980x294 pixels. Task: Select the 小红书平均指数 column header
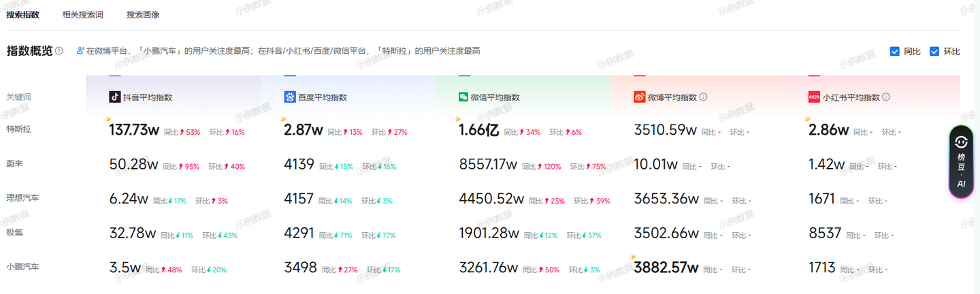coord(851,97)
